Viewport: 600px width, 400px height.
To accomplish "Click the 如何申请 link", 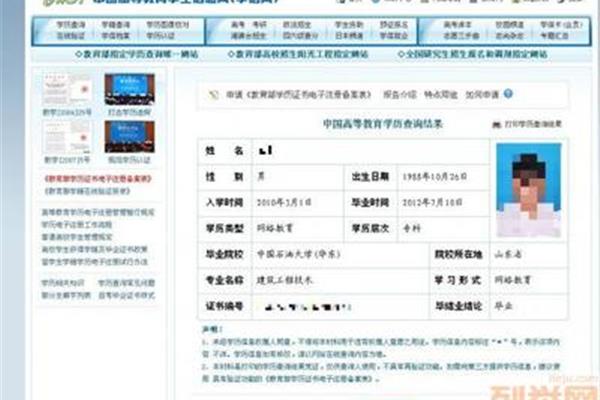I will (482, 95).
